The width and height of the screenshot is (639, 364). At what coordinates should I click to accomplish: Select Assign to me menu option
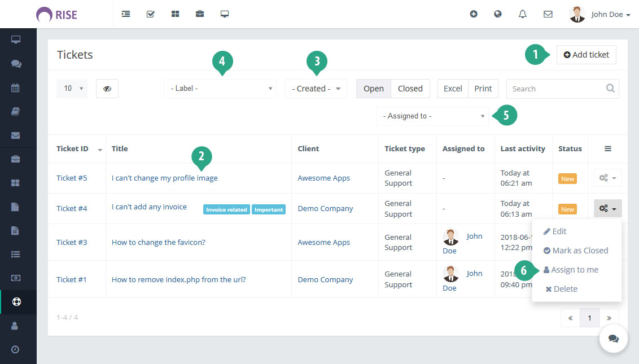click(x=575, y=270)
